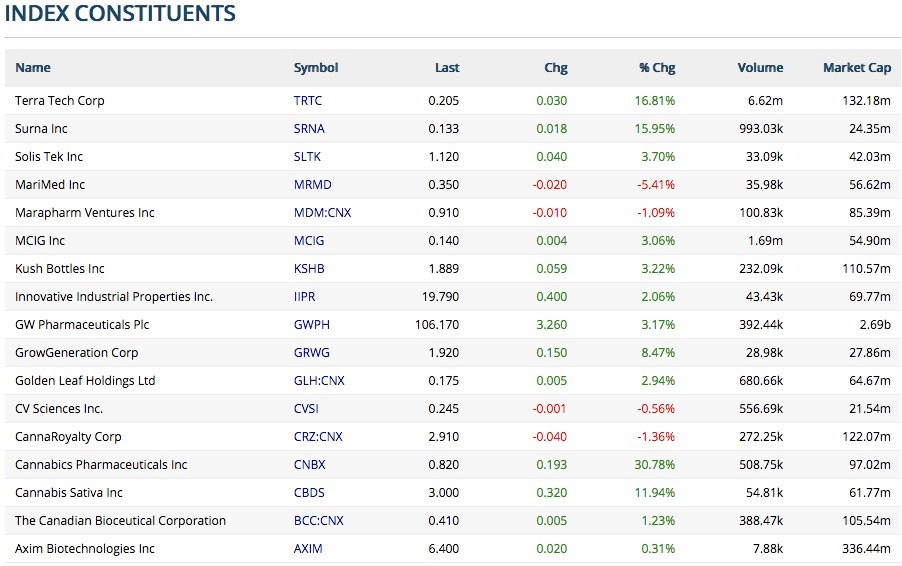This screenshot has height=566, width=902.
Task: Select Innovative Industrial Properties Inc. name
Action: 114,297
